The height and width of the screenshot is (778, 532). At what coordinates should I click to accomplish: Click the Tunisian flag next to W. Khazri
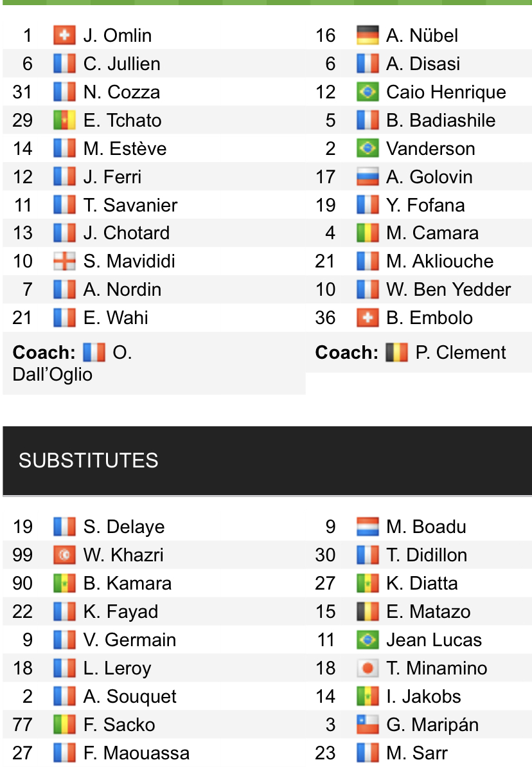click(64, 555)
